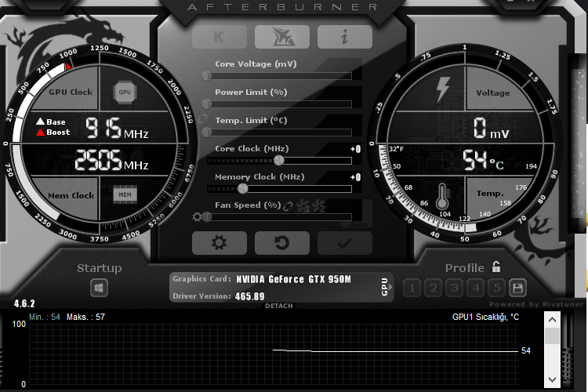The height and width of the screenshot is (392, 588).
Task: Click the 54 °C temperature readout
Action: (483, 161)
